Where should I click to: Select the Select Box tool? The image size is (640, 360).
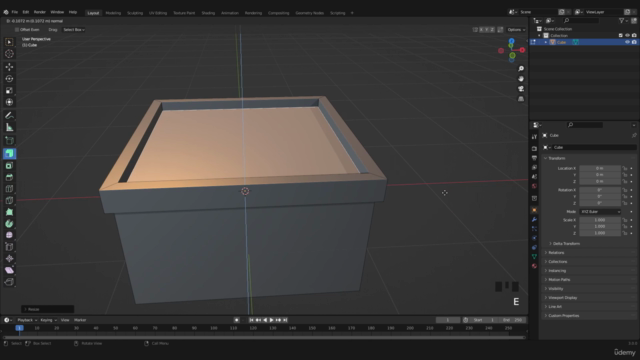(9, 42)
